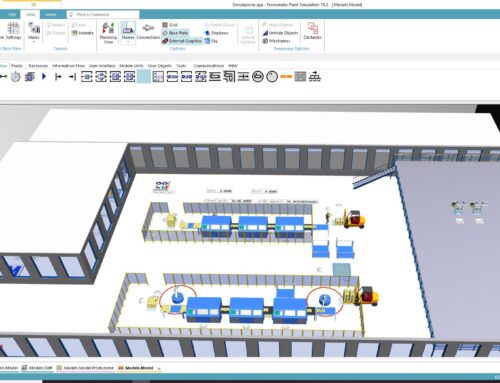Select the PlaceBuffer object icon
500x383 pixels.
coord(186,77)
